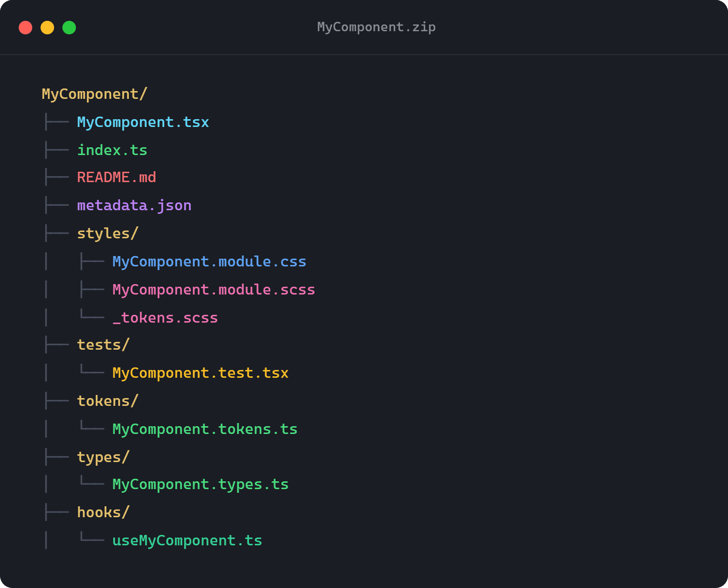Click the MyComponent.zip title text

(376, 27)
